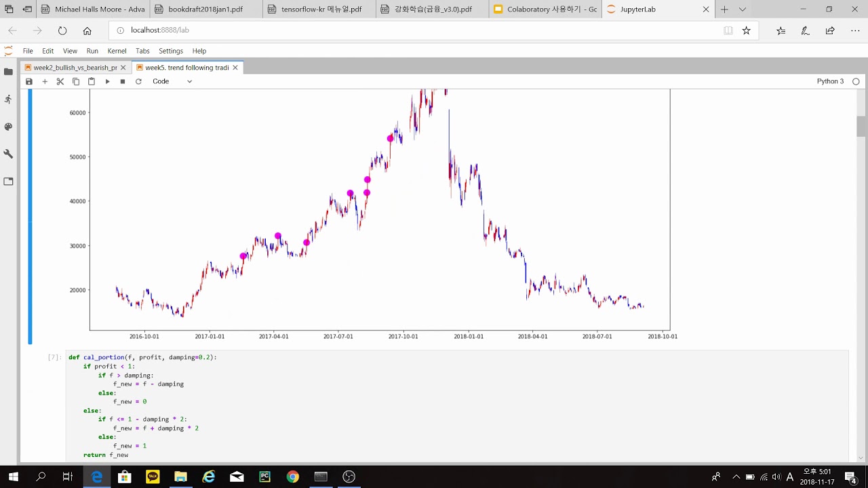Open Chrome from the taskbar

pos(292,476)
